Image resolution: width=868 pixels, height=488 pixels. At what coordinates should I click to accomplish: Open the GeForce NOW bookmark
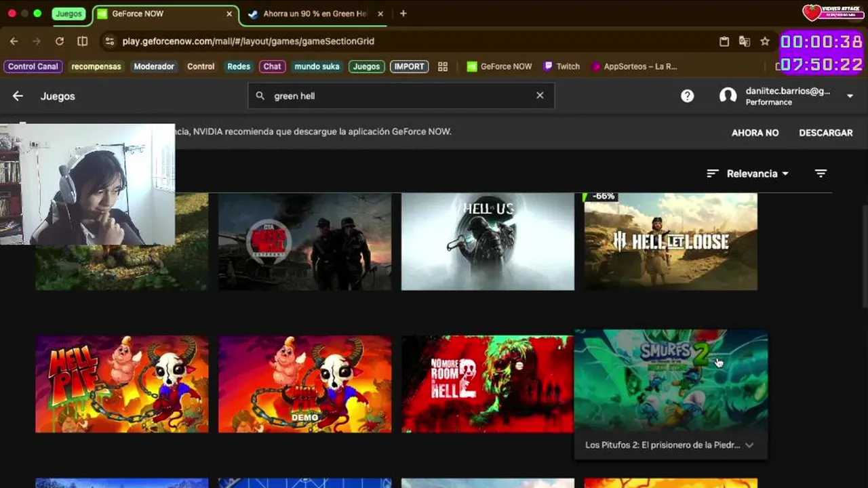tap(500, 66)
